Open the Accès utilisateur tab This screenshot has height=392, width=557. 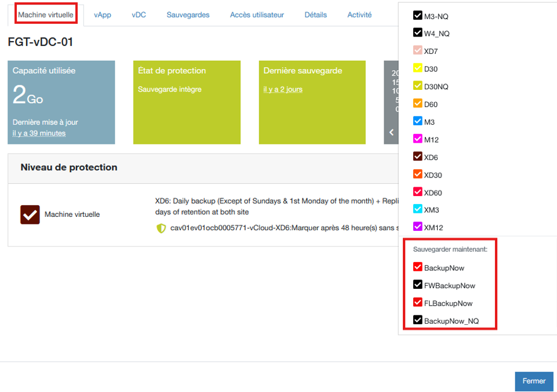click(257, 15)
